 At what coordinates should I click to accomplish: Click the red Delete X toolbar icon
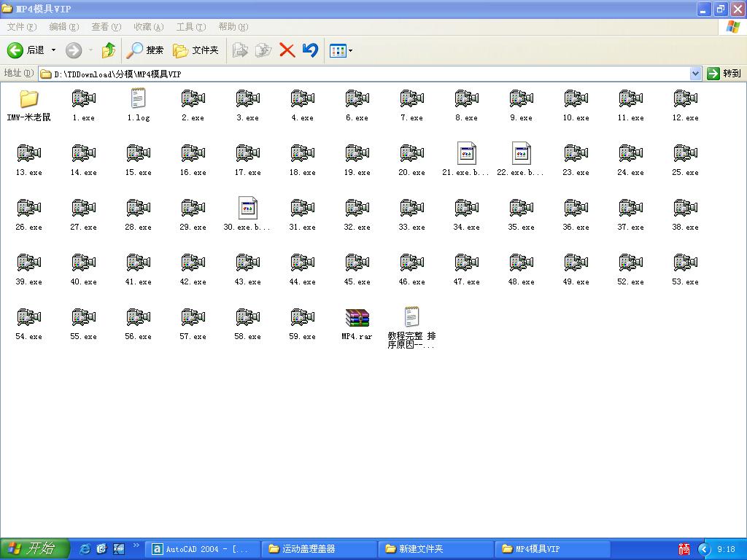tap(287, 50)
